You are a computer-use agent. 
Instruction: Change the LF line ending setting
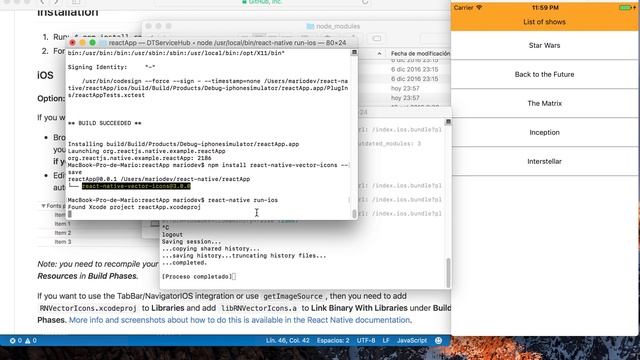[386, 340]
